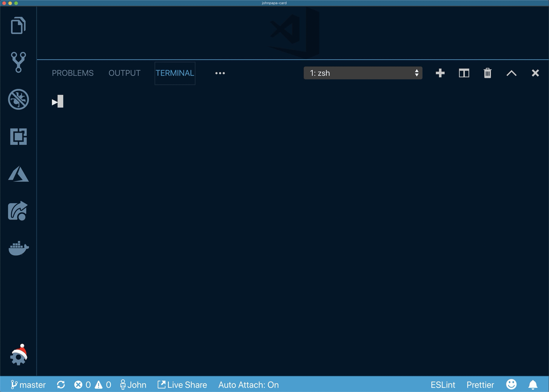Screen dimensions: 549x392
Task: Open the notifications bell
Action: 534,385
